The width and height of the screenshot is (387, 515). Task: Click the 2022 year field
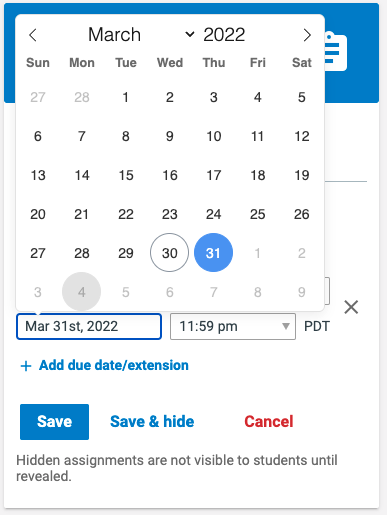[224, 35]
